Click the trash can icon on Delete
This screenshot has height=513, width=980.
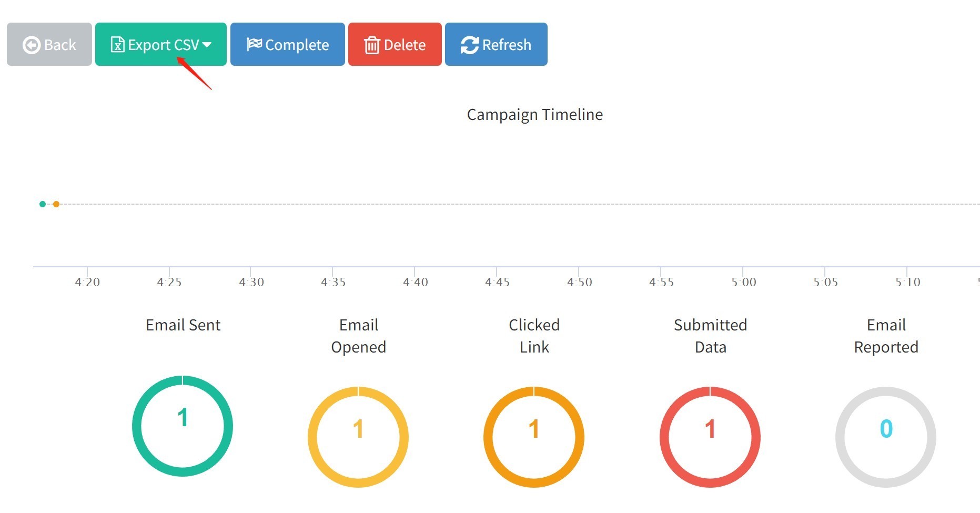[372, 45]
